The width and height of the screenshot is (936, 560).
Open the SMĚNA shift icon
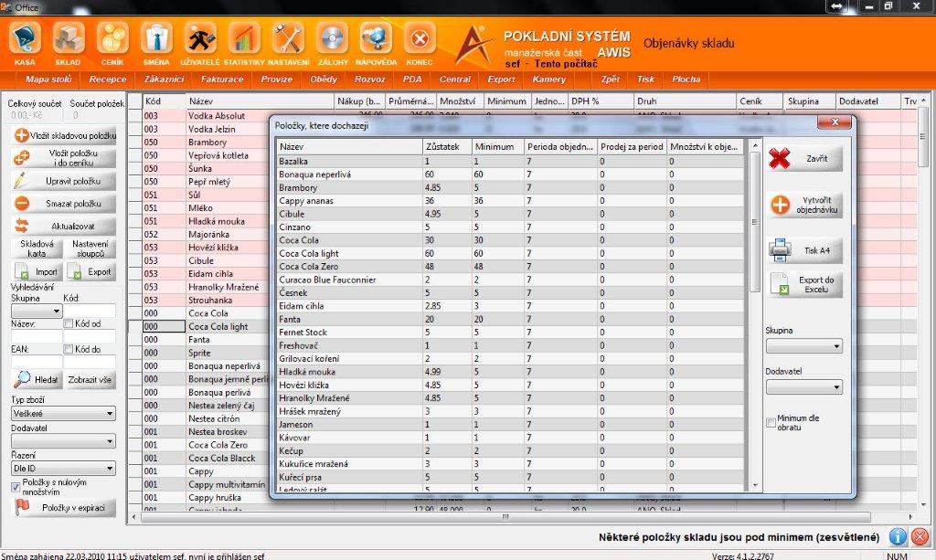156,42
